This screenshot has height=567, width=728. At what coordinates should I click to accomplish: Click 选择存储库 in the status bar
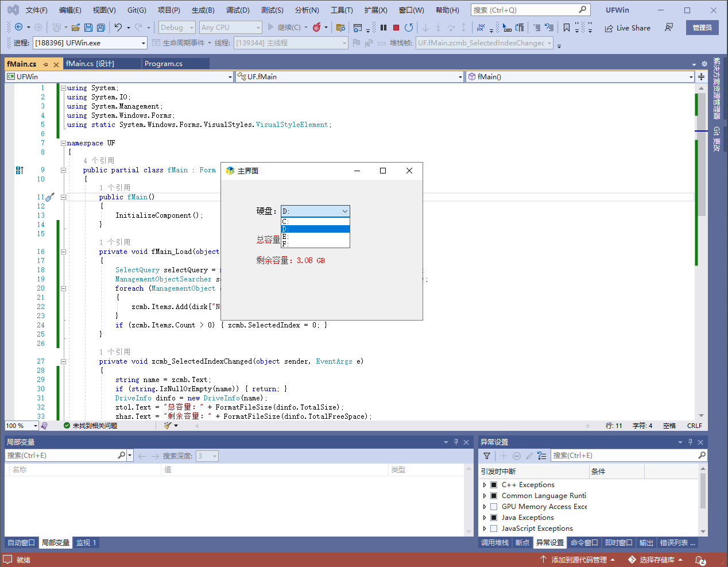tap(656, 560)
